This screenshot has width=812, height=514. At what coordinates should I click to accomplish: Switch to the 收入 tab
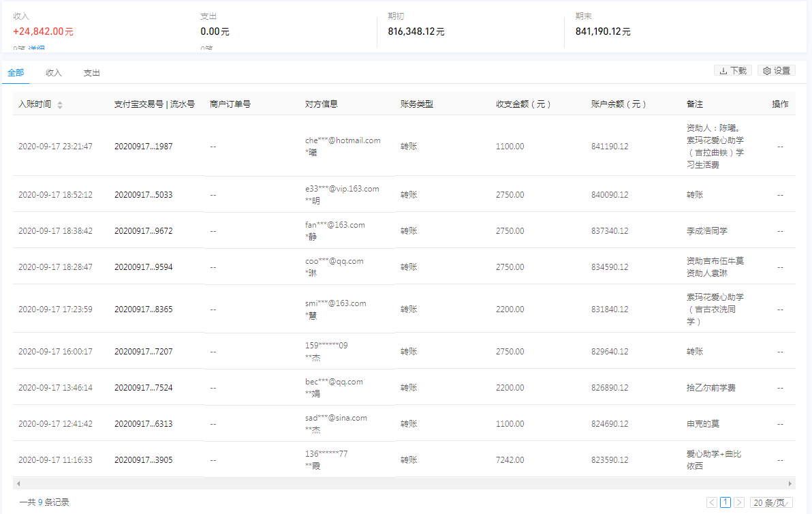coord(54,73)
